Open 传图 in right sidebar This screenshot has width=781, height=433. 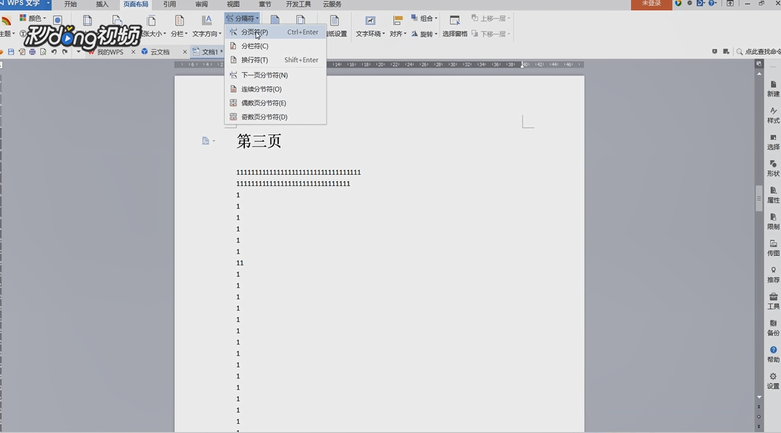773,248
